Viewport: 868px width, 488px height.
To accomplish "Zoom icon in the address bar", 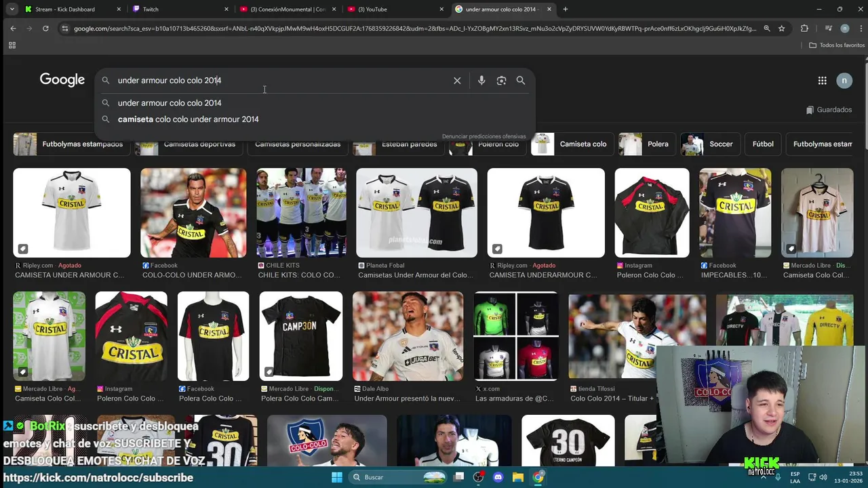I will pos(767,28).
